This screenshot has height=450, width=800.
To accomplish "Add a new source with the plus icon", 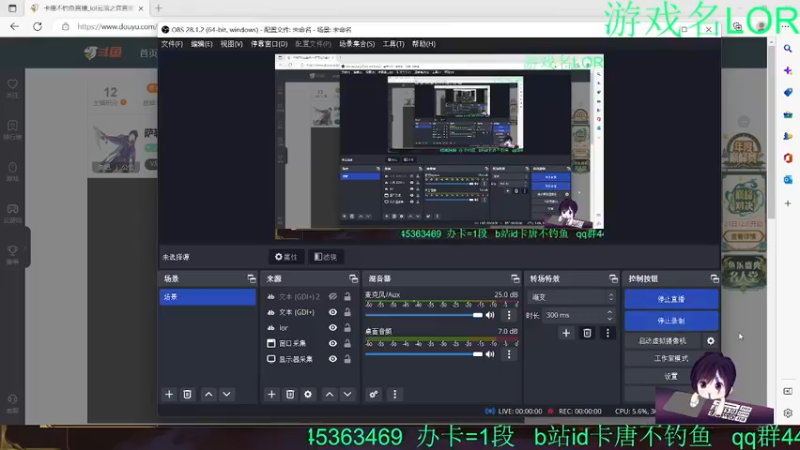I will coord(271,394).
